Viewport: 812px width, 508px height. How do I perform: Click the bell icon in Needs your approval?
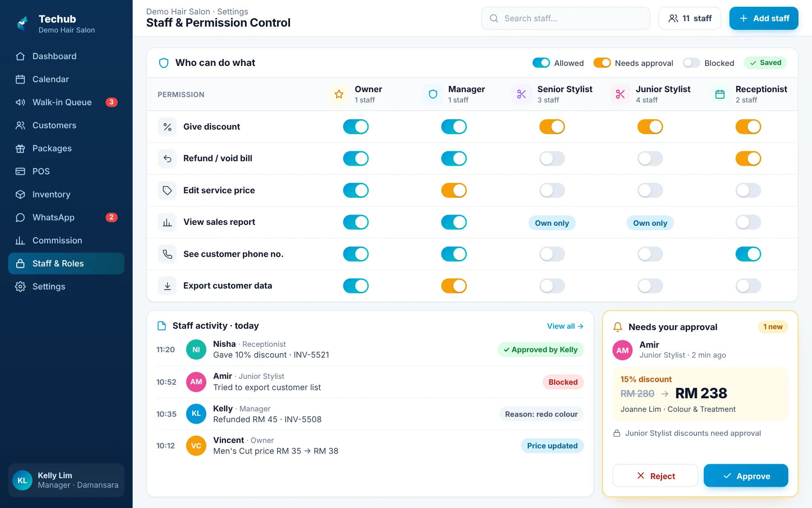point(618,327)
